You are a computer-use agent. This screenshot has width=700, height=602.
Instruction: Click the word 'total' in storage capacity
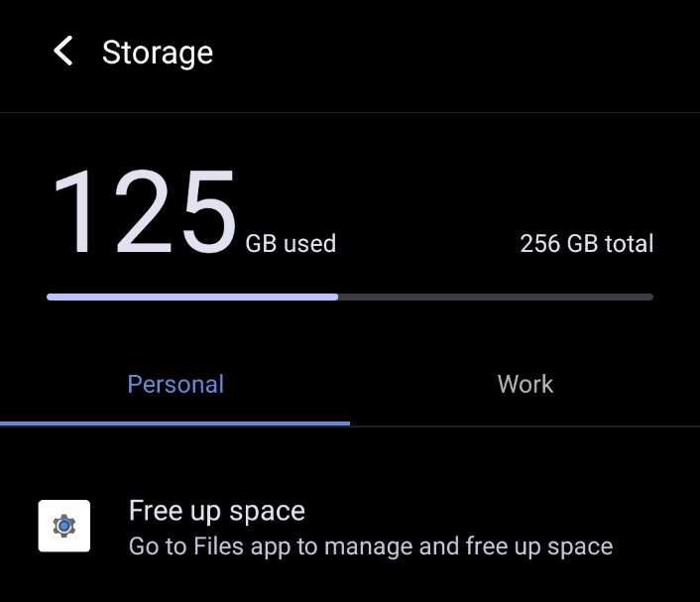pos(628,243)
